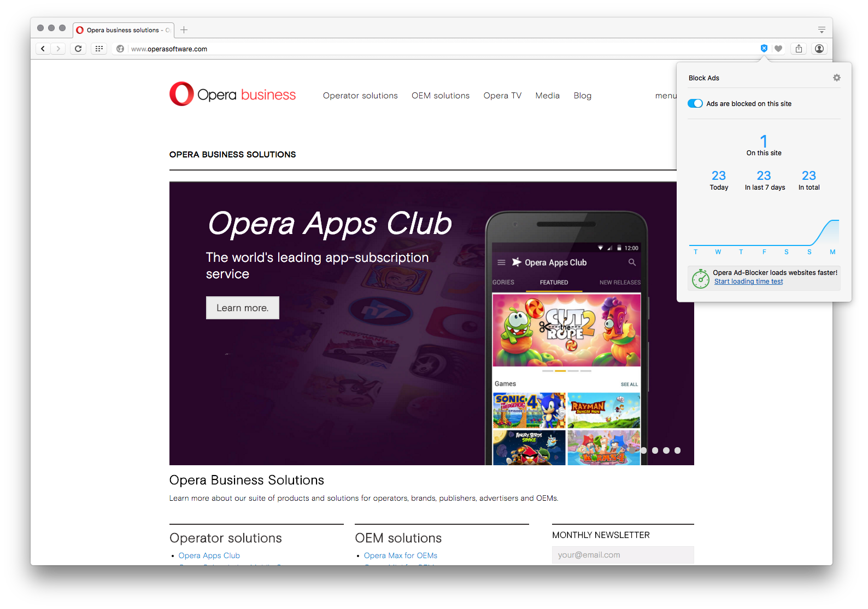Tap the search magnifier on the phone screen
Image resolution: width=868 pixels, height=609 pixels.
(x=632, y=262)
